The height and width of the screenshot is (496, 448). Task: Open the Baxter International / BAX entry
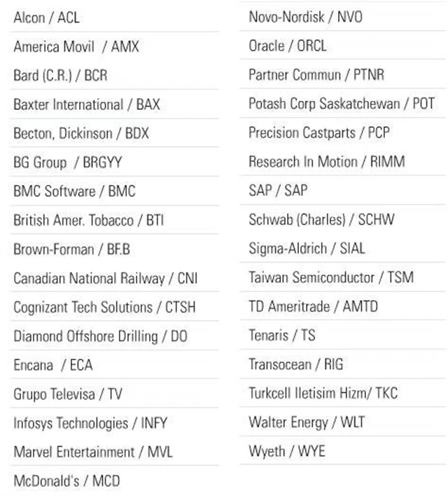pos(86,104)
